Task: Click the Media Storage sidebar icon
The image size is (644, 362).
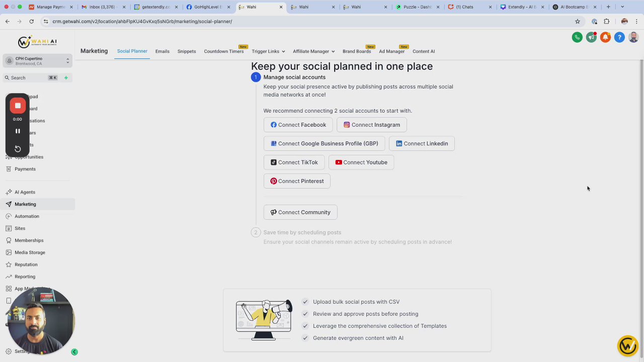Action: (x=9, y=252)
